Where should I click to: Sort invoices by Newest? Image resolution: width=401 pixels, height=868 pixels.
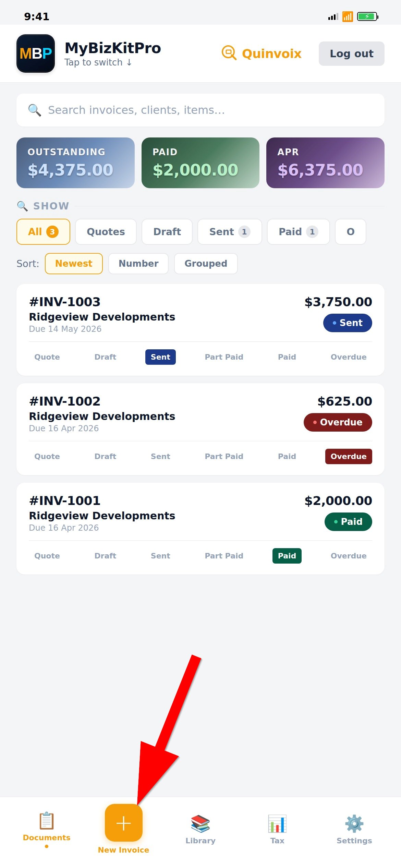(74, 264)
